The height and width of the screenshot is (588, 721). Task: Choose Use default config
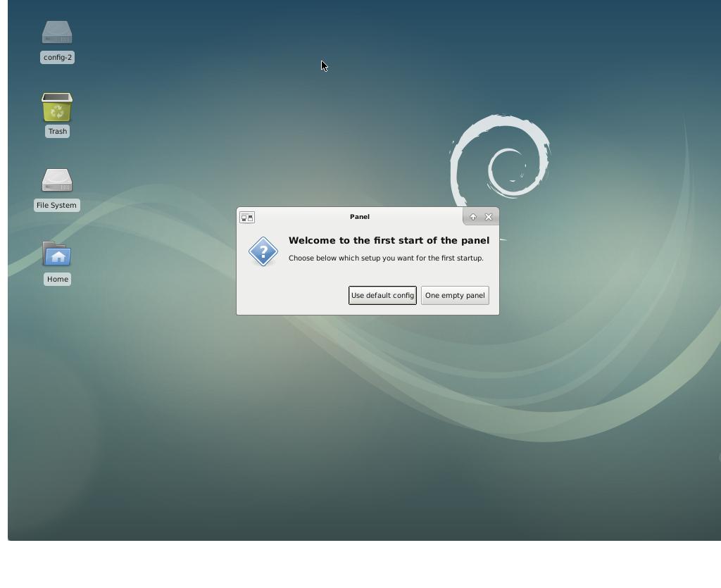[x=382, y=295]
